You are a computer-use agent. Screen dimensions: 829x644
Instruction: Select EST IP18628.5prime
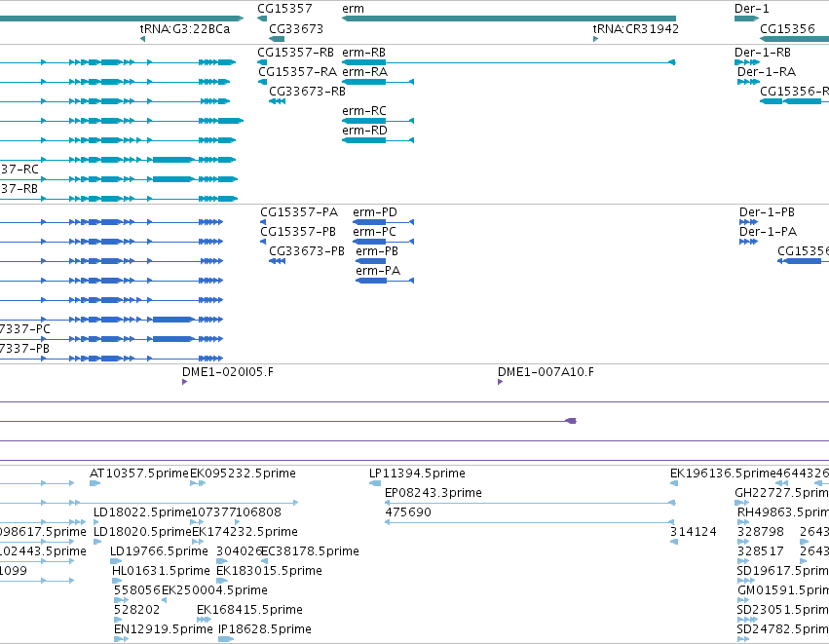pos(226,639)
